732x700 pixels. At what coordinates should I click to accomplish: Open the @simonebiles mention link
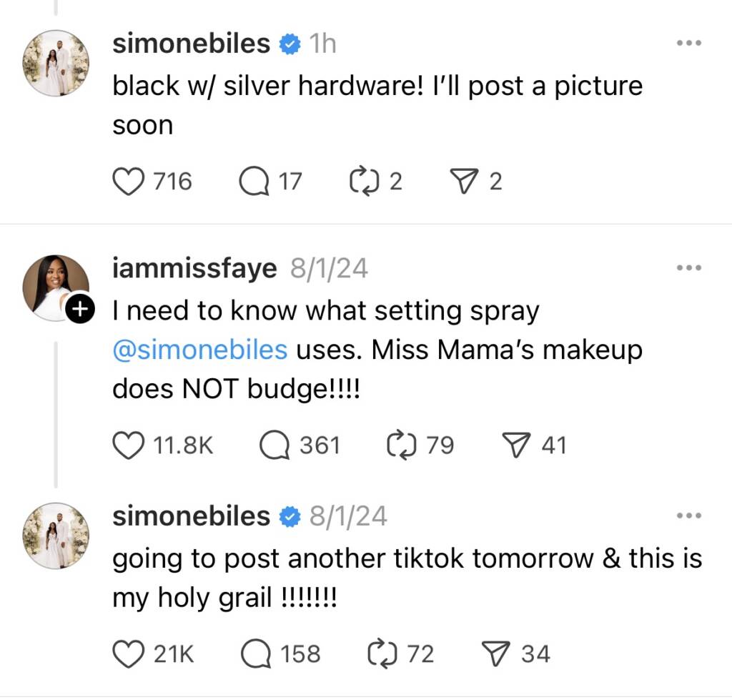click(x=200, y=351)
